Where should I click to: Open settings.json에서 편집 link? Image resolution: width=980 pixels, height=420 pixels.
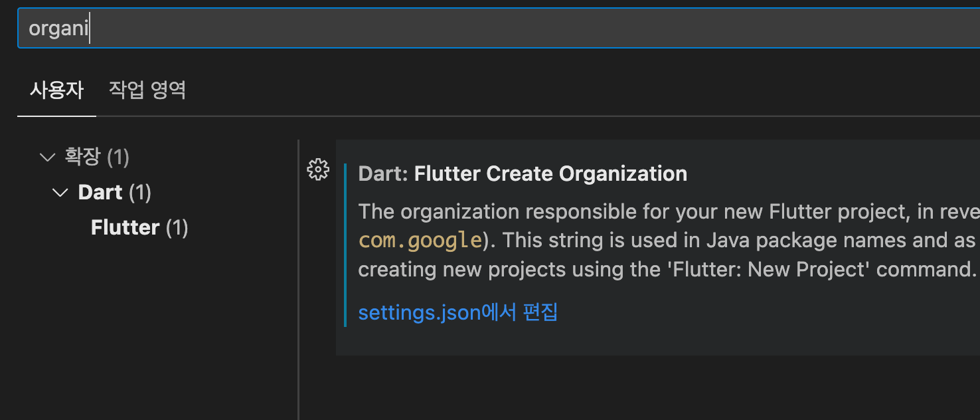(x=457, y=312)
